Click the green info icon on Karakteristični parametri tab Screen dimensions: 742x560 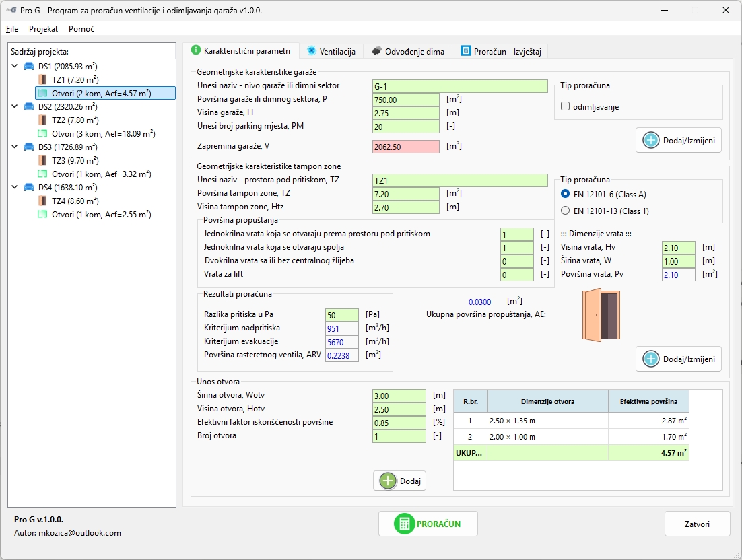196,50
